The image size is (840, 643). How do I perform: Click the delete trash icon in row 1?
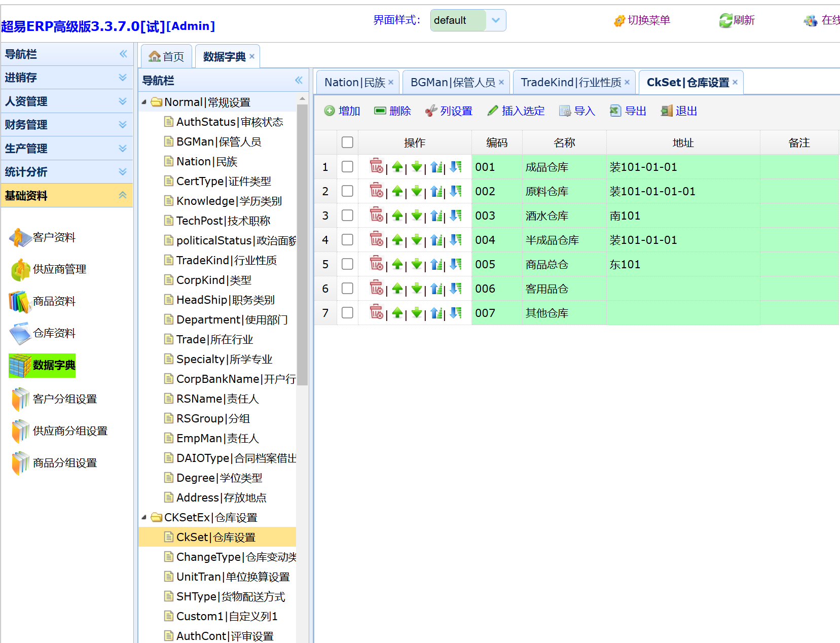point(376,166)
